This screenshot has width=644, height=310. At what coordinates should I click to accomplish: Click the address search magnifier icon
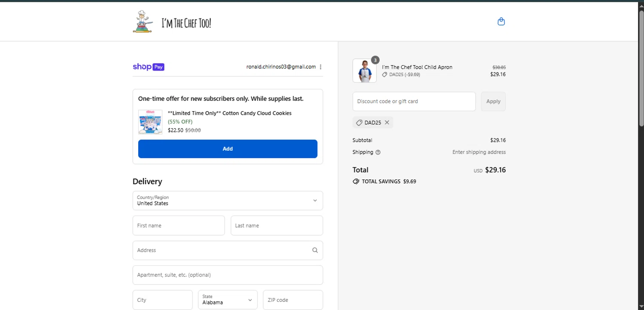click(x=315, y=250)
